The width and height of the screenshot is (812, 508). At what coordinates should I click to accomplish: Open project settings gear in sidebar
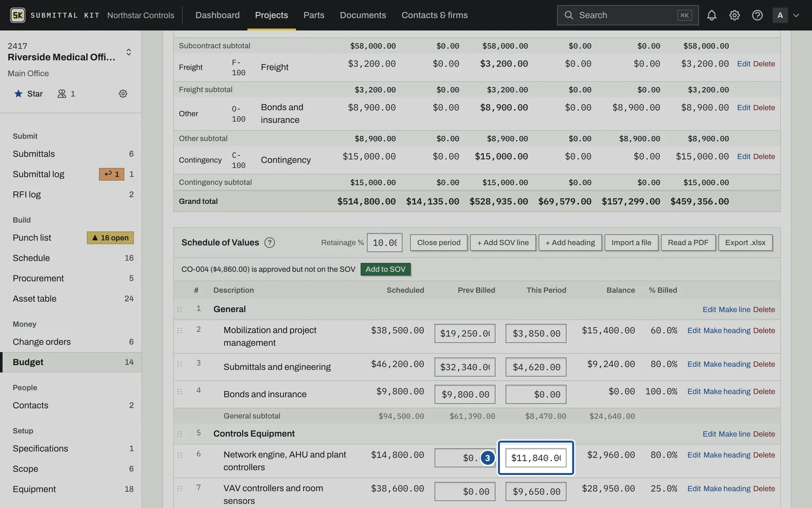tap(123, 93)
